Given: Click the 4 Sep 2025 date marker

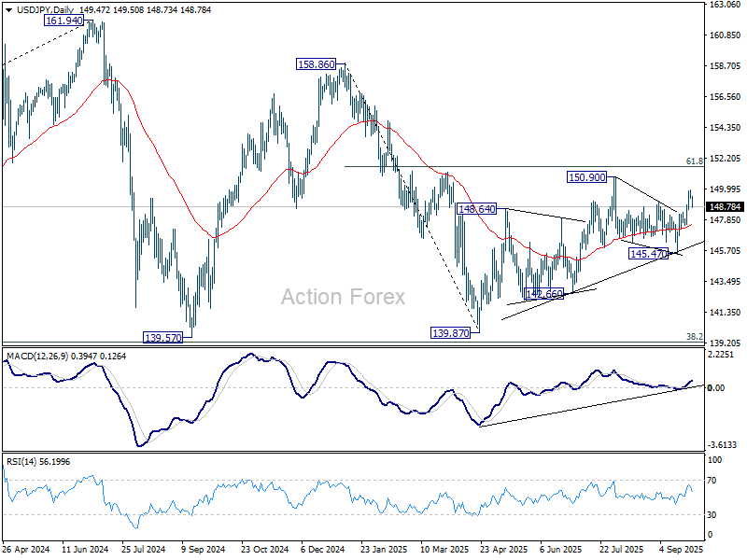Looking at the screenshot, I should [x=682, y=549].
